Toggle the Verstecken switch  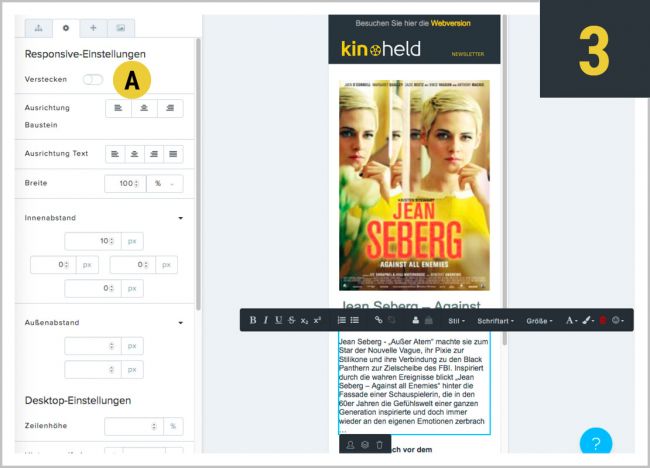pyautogui.click(x=93, y=79)
